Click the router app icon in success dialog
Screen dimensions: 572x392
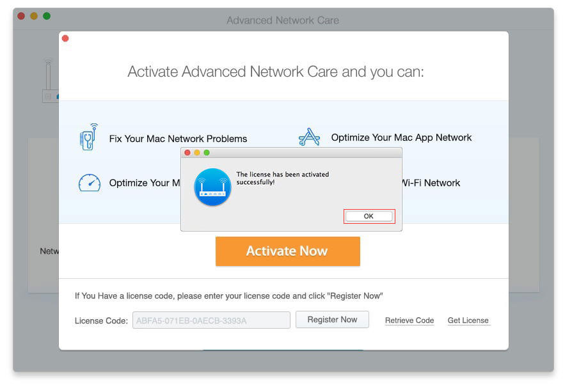coord(212,187)
